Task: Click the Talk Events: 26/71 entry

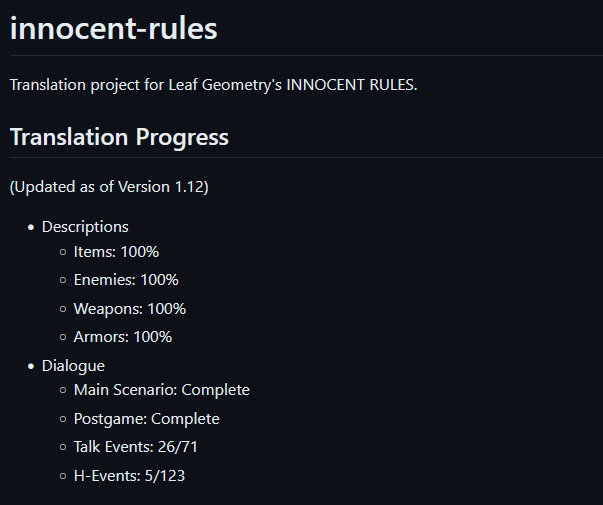Action: coord(135,447)
